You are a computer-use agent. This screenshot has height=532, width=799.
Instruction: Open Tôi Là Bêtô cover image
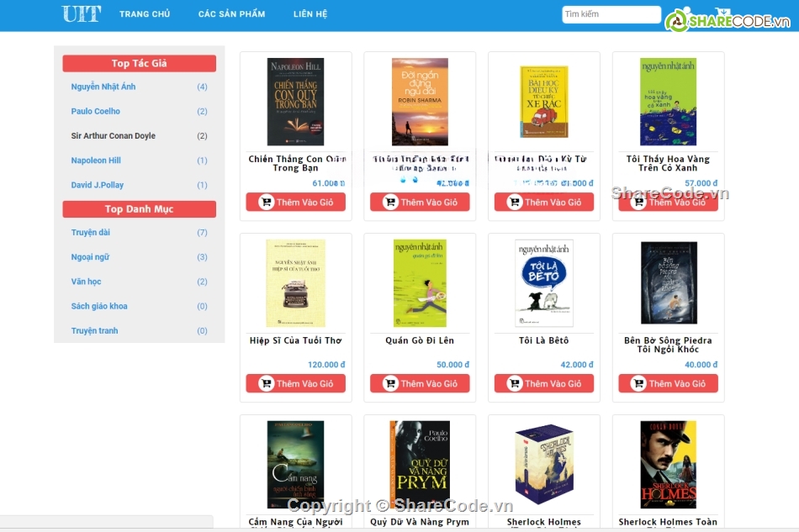pyautogui.click(x=543, y=283)
